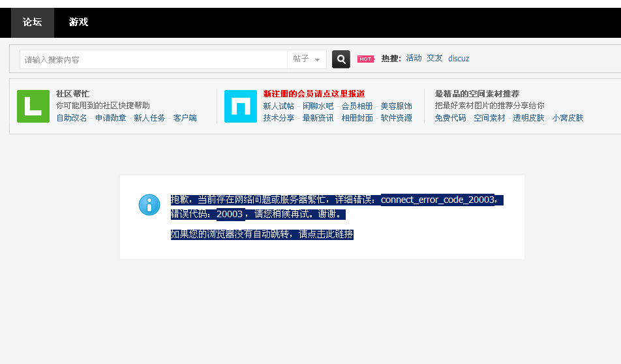Open the 免费代码 link
The height and width of the screenshot is (364, 621).
point(450,118)
